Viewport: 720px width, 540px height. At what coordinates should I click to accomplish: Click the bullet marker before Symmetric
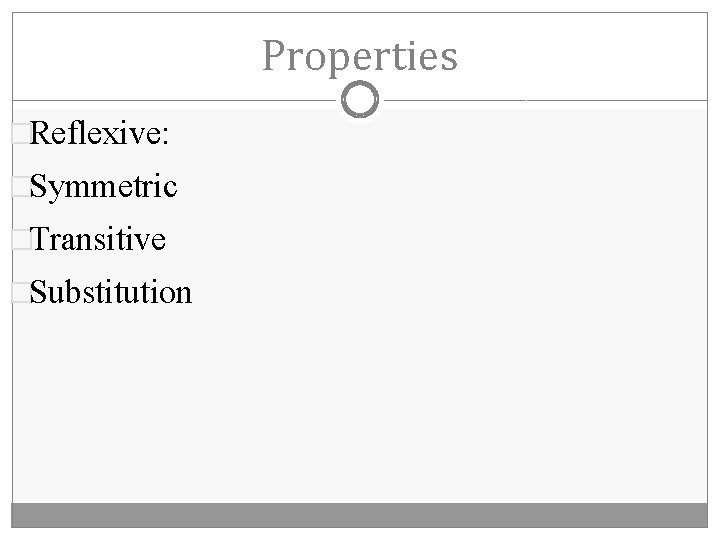22,187
